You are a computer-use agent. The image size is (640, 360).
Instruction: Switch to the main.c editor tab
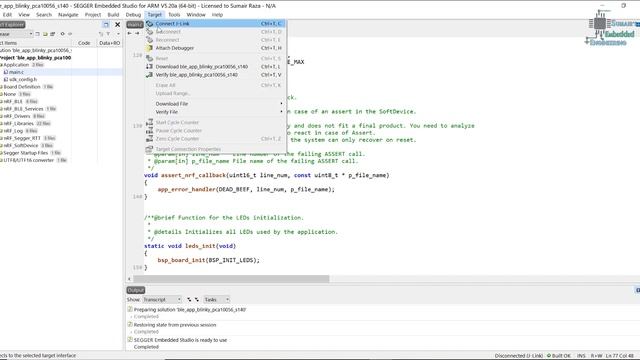[x=135, y=25]
